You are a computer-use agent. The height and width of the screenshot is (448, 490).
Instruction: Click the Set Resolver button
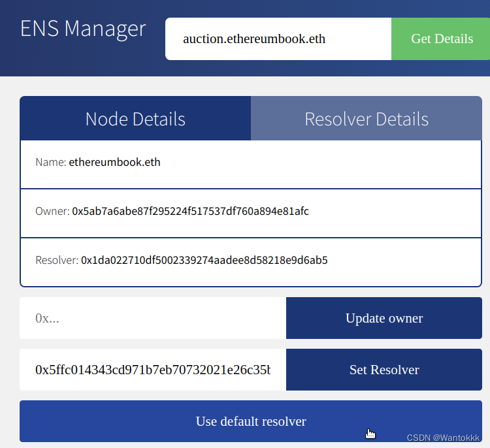(x=384, y=370)
